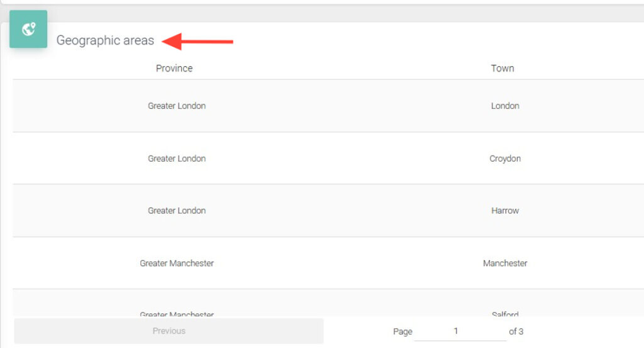Viewport: 644px width, 348px height.
Task: Select the Manchester cell in Town column
Action: [505, 263]
